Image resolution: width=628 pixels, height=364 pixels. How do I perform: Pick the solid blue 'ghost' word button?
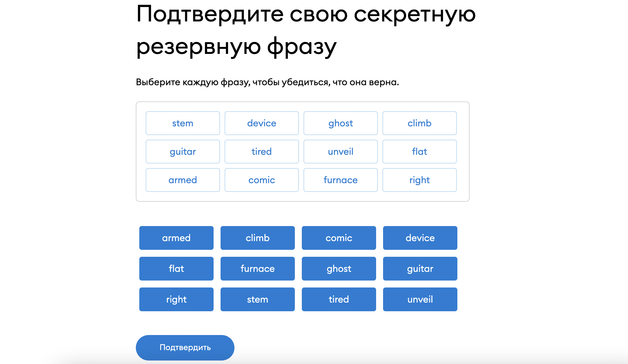pos(339,269)
